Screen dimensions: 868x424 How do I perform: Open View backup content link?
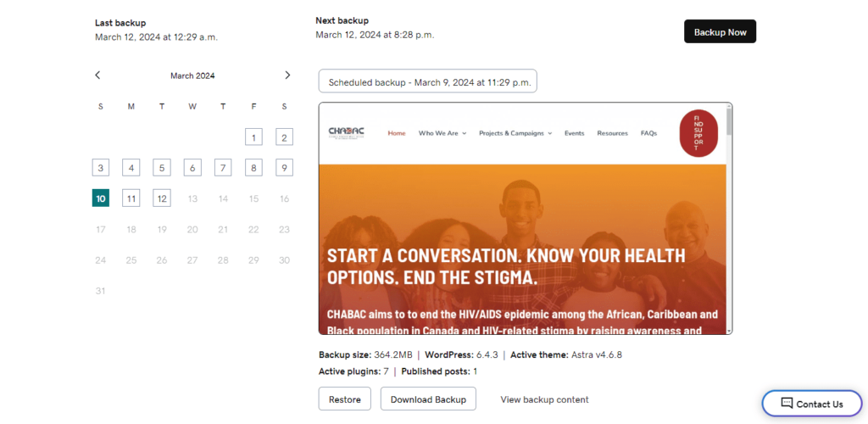click(544, 399)
